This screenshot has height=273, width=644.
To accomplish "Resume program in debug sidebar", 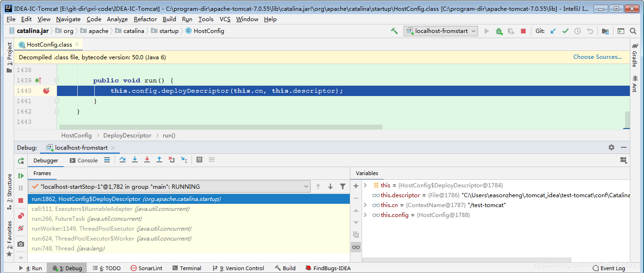I will [21, 176].
